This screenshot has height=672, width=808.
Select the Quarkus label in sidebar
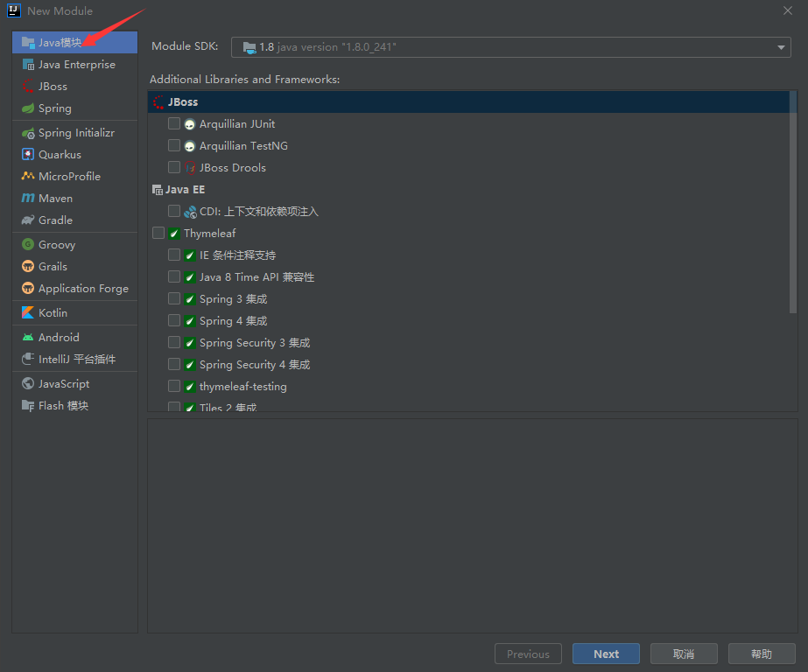tap(60, 155)
